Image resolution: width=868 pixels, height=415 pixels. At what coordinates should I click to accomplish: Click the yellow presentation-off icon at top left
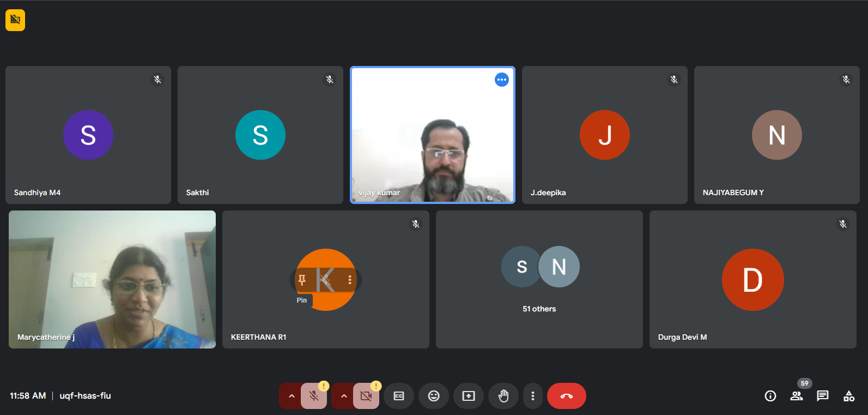[x=15, y=20]
